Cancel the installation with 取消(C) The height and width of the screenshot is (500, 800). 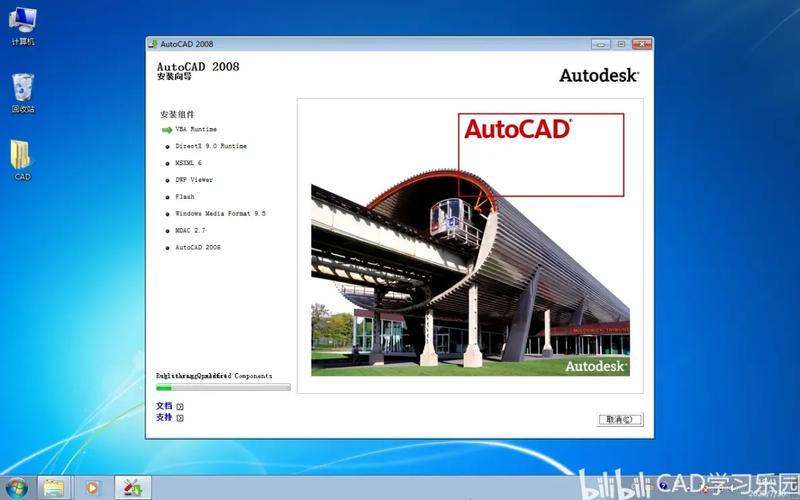click(620, 419)
